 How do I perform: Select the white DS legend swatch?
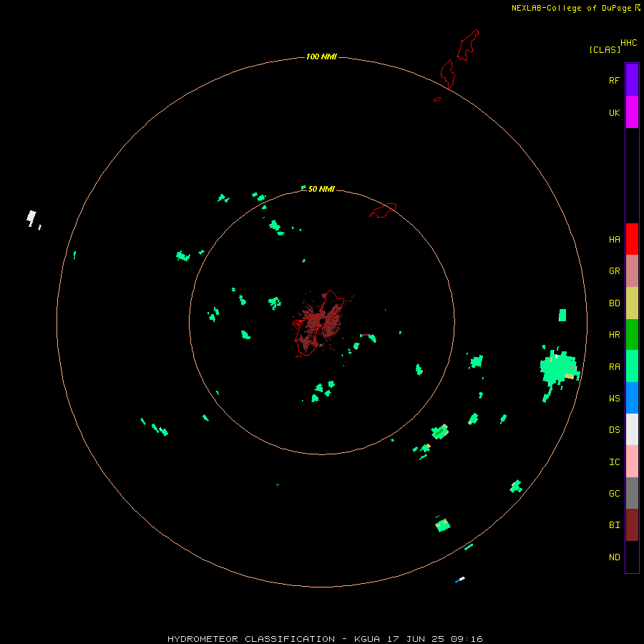632,429
